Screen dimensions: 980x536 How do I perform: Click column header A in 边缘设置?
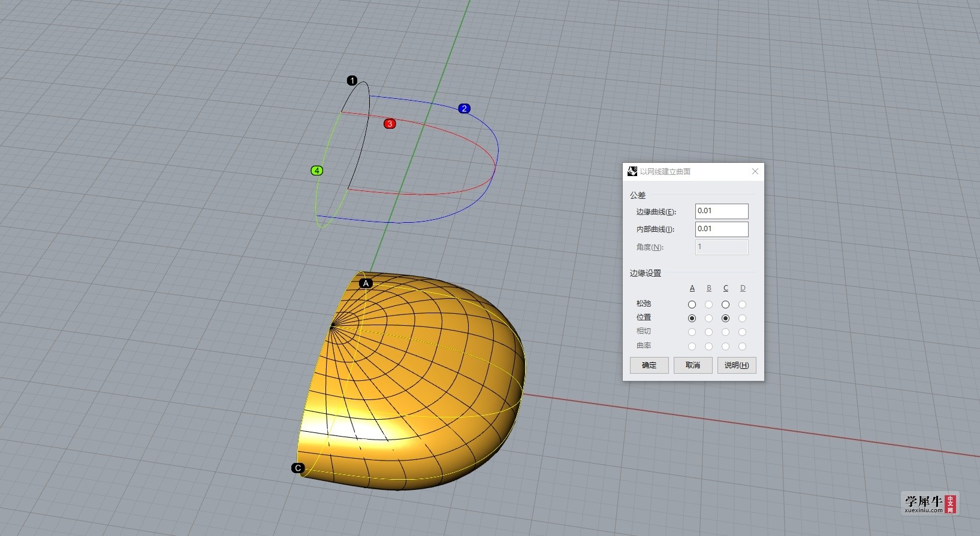click(x=692, y=288)
